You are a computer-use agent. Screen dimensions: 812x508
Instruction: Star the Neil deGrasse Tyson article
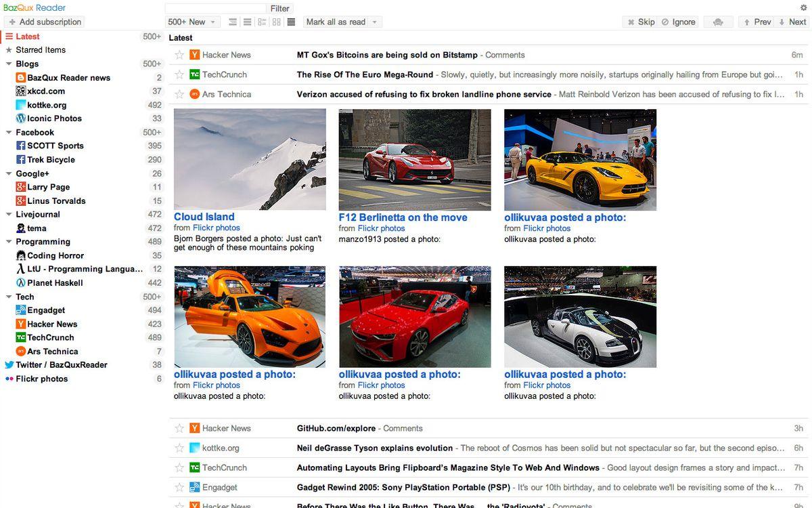(x=179, y=448)
